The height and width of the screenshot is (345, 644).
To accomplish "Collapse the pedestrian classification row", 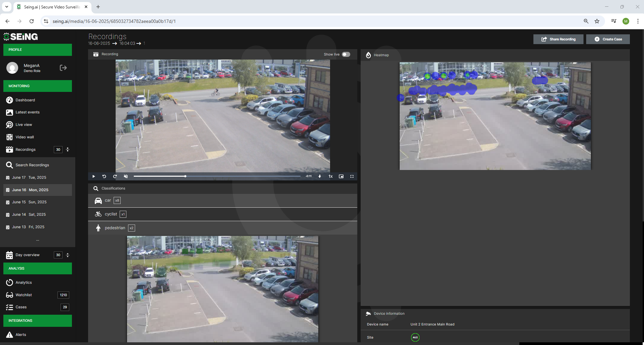I will click(223, 228).
